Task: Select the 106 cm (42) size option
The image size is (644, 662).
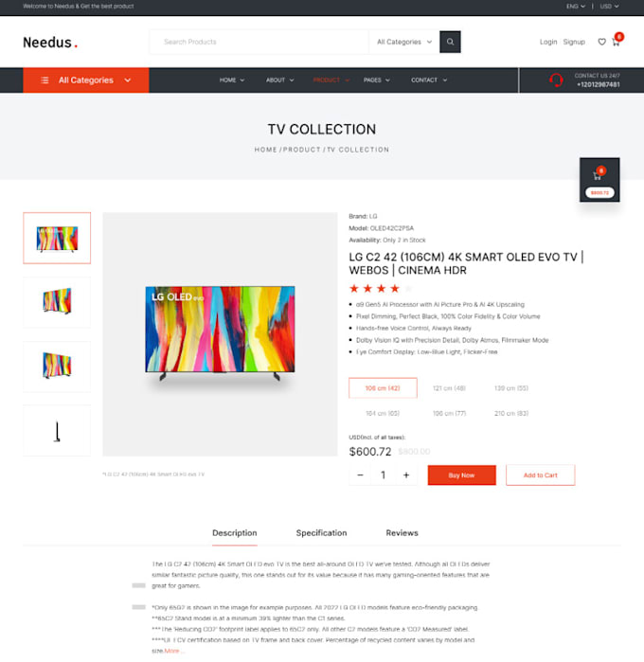Action: [x=383, y=388]
